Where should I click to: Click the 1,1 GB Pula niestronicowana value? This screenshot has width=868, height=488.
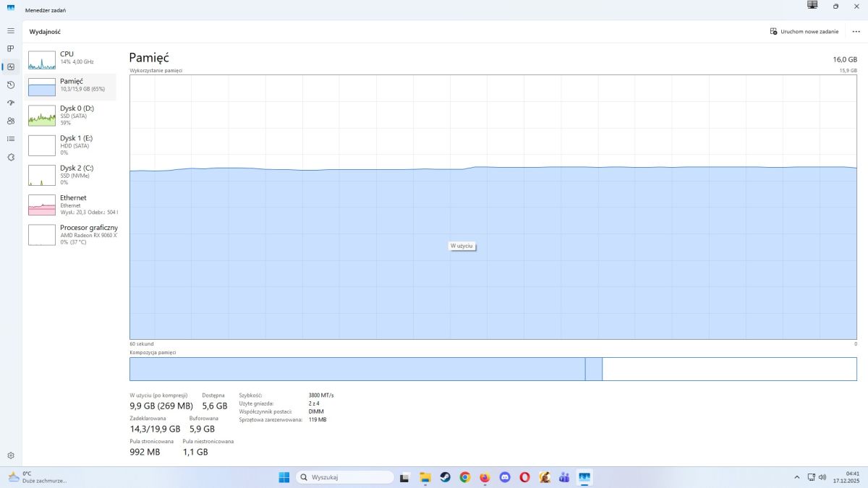[195, 452]
